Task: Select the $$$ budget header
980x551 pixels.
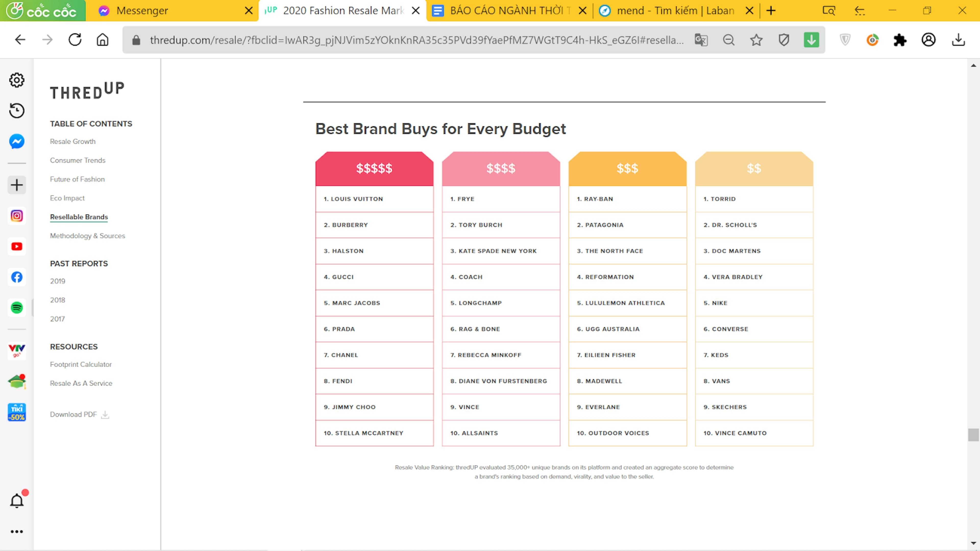Action: click(x=628, y=168)
